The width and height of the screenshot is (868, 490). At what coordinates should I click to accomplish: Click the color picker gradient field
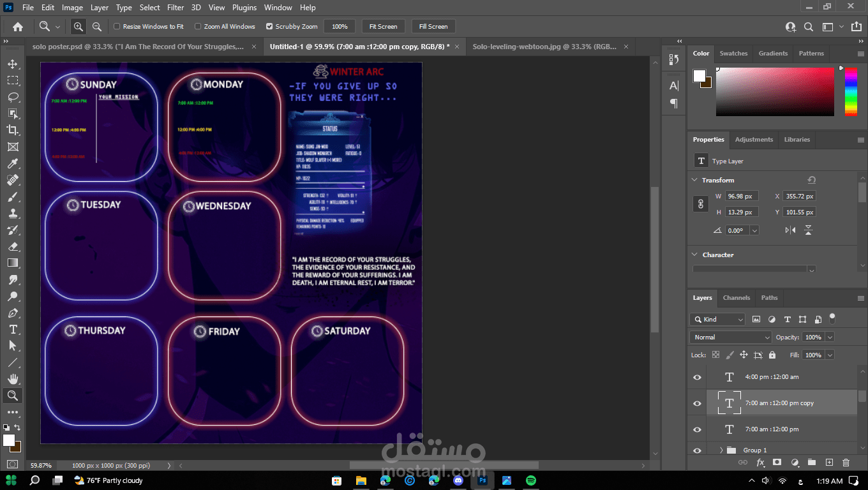[x=775, y=91]
